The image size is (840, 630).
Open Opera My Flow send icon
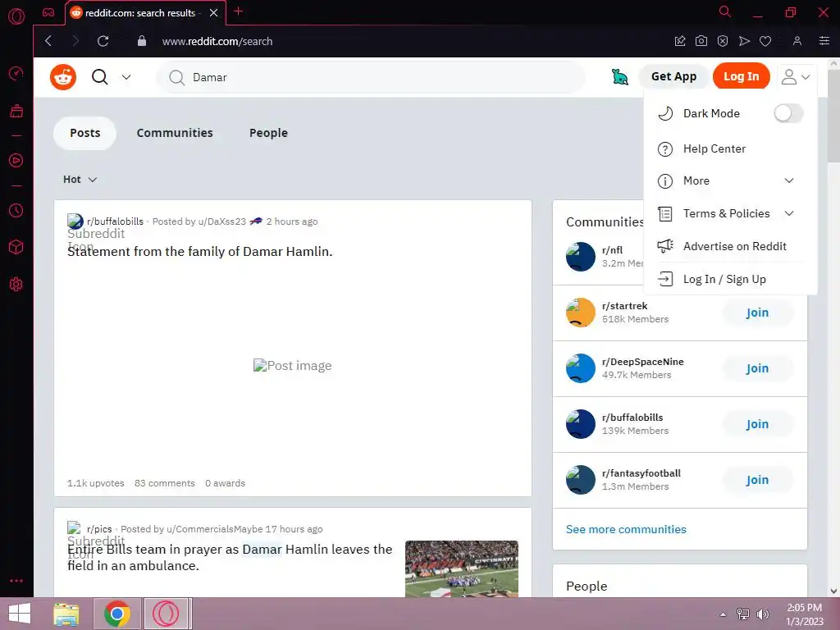pyautogui.click(x=744, y=41)
